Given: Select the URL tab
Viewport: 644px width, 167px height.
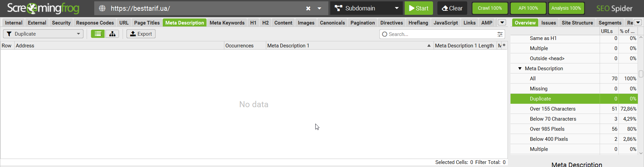Looking at the screenshot, I should point(124,23).
